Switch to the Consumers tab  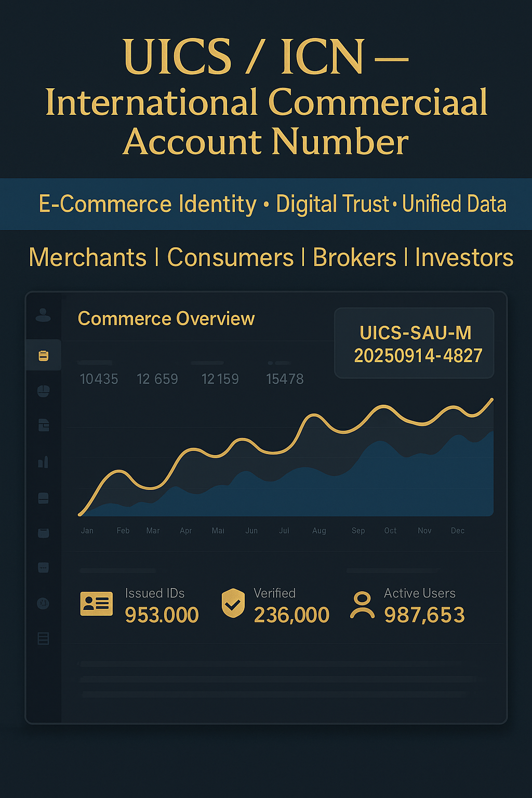point(230,258)
